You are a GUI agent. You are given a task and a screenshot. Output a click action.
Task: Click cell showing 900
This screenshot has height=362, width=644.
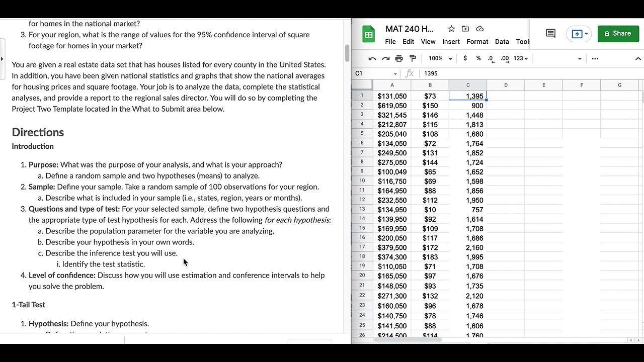point(468,106)
